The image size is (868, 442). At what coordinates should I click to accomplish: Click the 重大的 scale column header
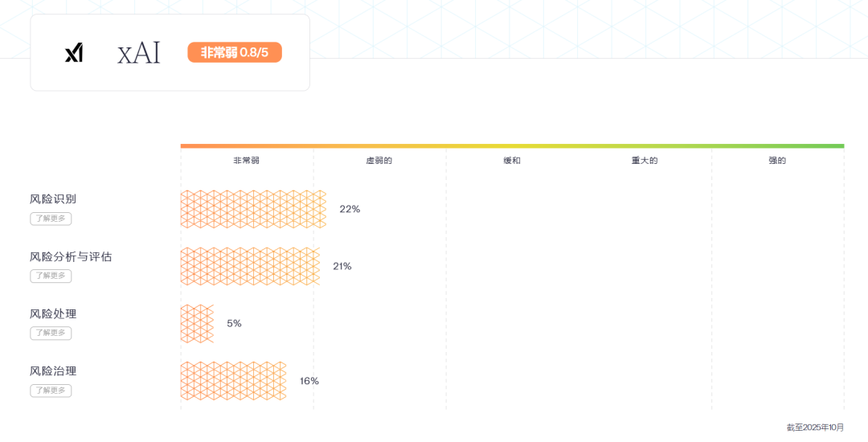pyautogui.click(x=645, y=161)
